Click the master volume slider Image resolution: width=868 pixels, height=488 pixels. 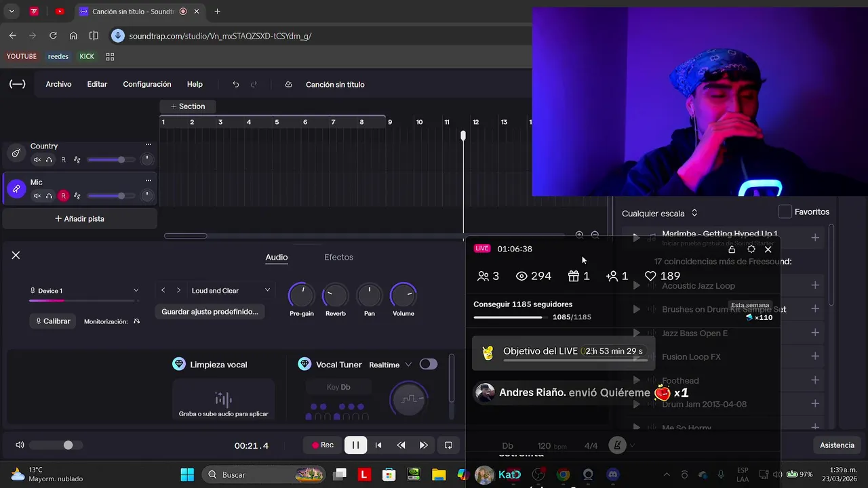[x=56, y=445]
